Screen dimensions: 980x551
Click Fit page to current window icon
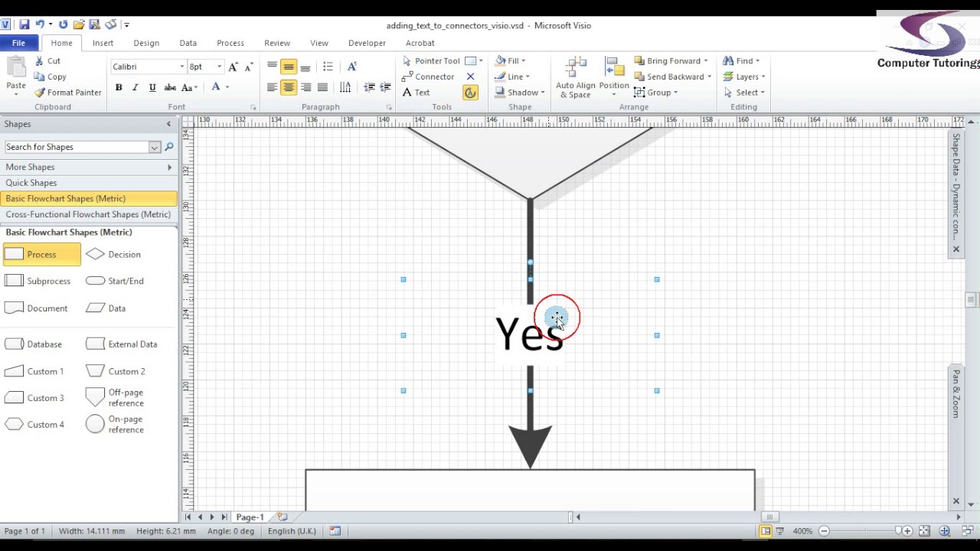[x=924, y=531]
